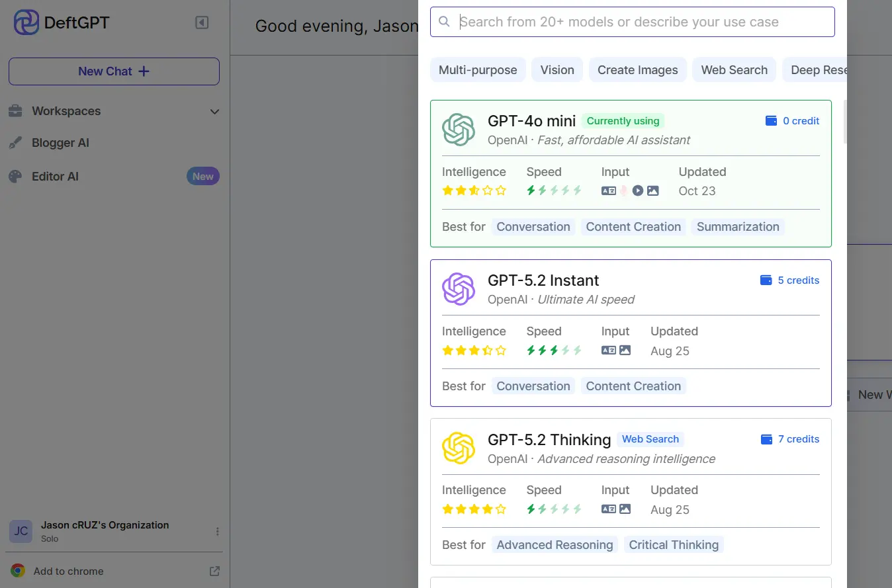Screen dimensions: 892x588
Task: Select the Create Images filter
Action: point(638,70)
